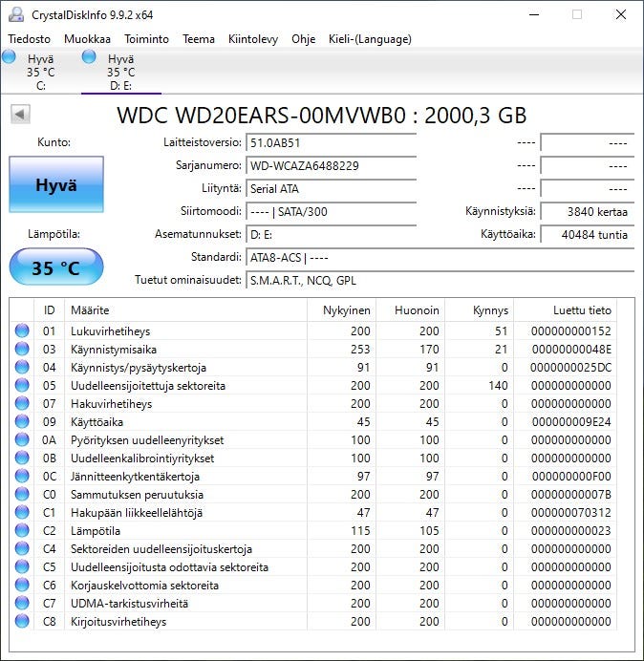
Task: Click status orb of row ID C2
Action: (22, 530)
